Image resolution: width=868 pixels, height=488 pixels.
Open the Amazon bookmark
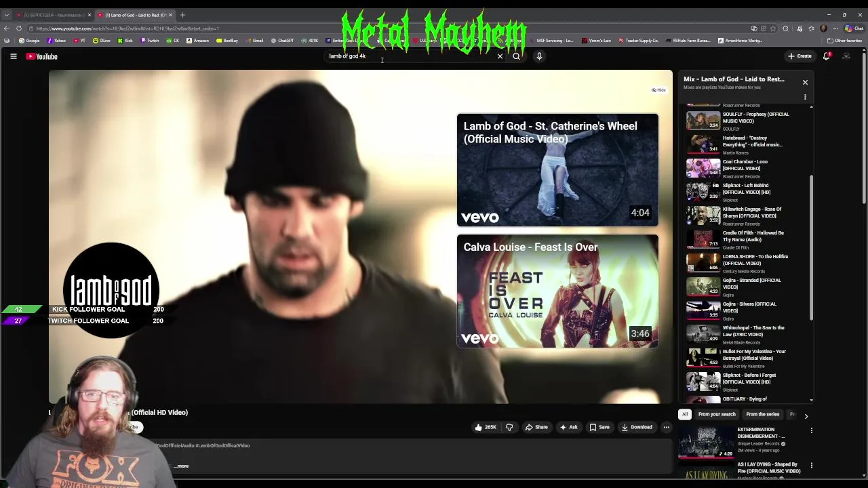pos(198,41)
